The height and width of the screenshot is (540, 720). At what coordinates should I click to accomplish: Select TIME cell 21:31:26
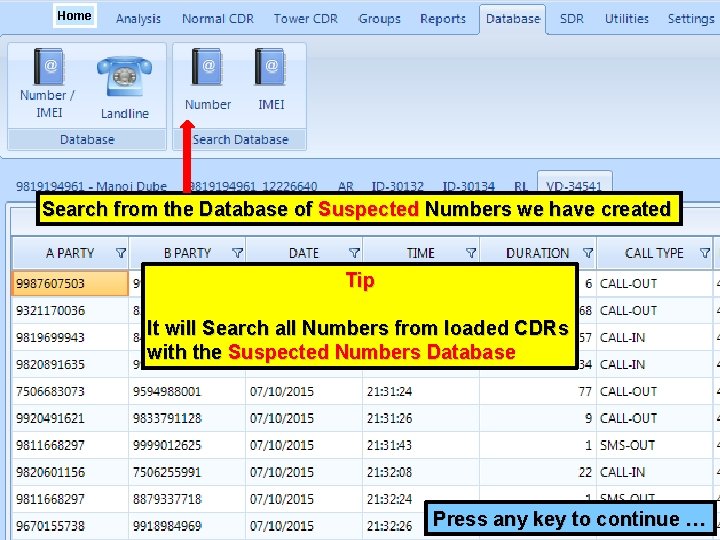[421, 418]
